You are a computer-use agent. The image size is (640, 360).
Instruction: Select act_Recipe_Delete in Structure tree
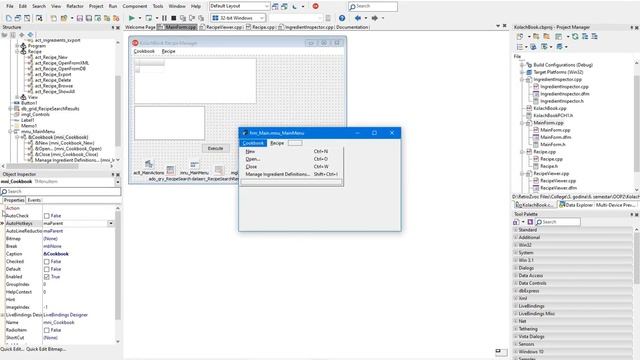(53, 80)
